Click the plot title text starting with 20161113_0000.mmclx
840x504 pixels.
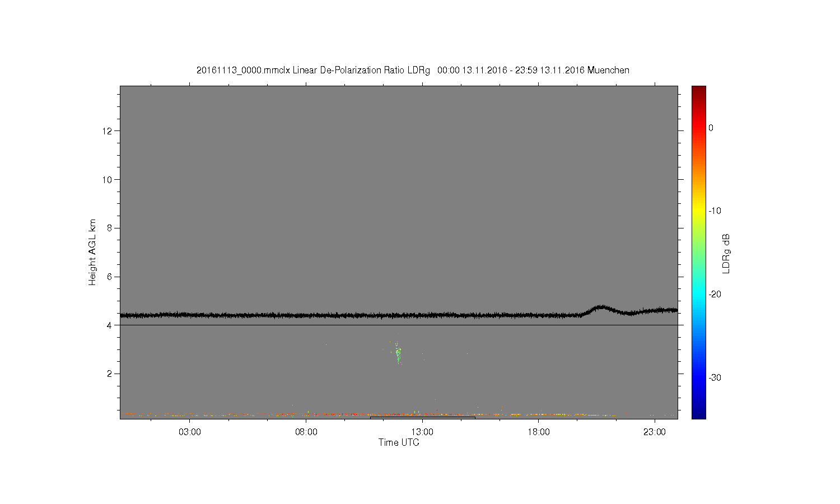point(413,70)
